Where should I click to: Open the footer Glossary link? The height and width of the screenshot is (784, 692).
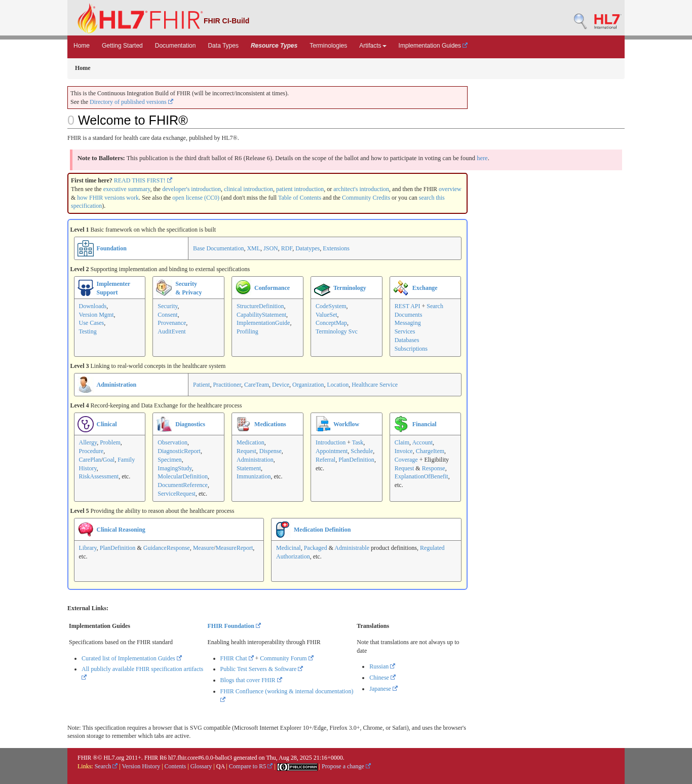click(x=201, y=766)
